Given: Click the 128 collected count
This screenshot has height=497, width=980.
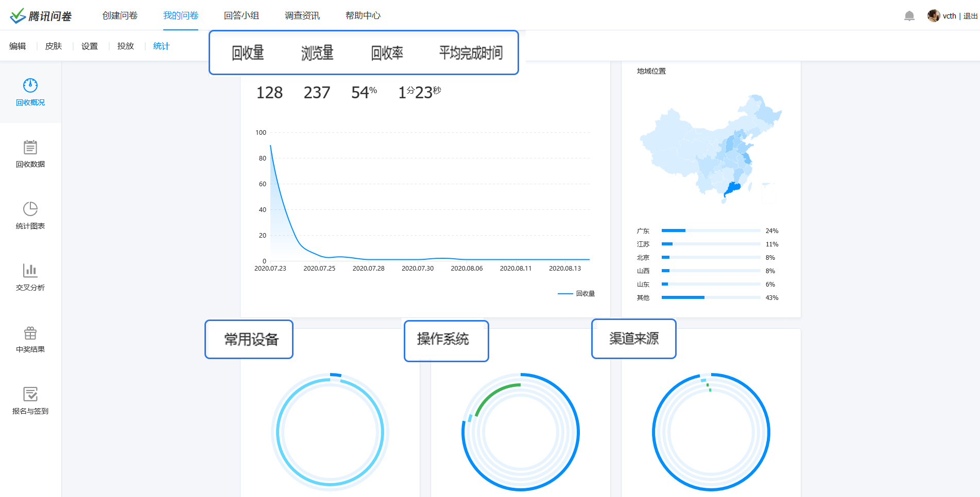Looking at the screenshot, I should click(269, 93).
